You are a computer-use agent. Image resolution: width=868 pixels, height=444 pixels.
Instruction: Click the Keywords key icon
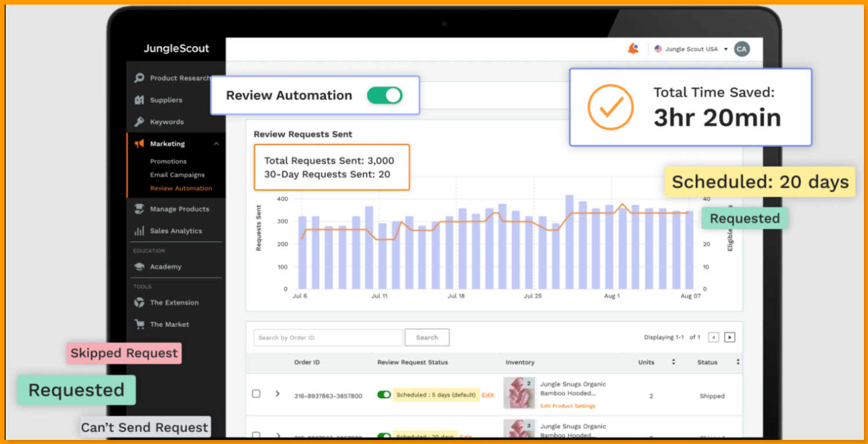(139, 122)
